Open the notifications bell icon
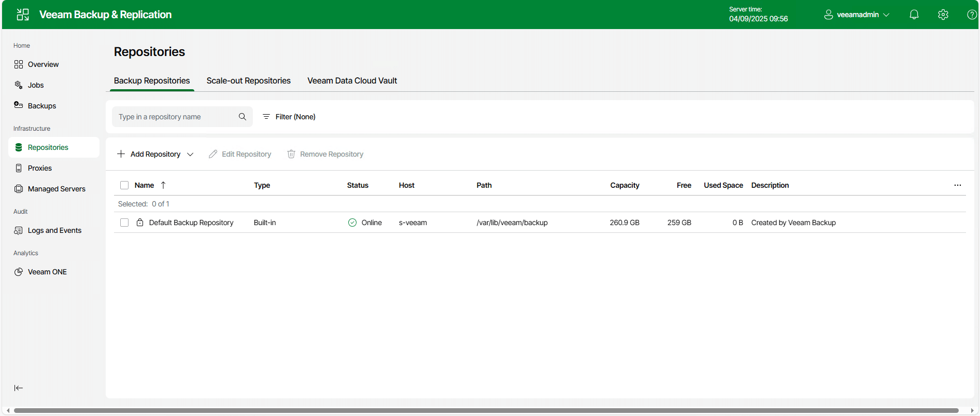The width and height of the screenshot is (980, 416). click(x=914, y=15)
